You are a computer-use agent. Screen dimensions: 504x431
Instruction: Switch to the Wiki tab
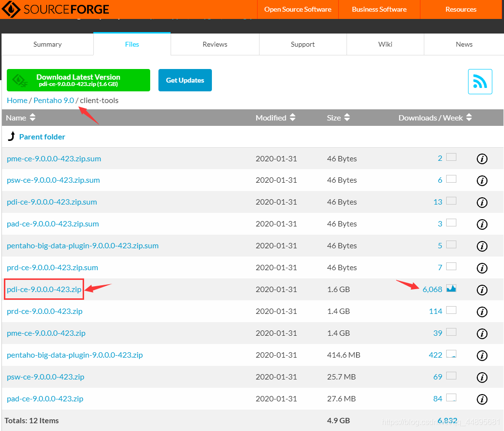point(385,44)
